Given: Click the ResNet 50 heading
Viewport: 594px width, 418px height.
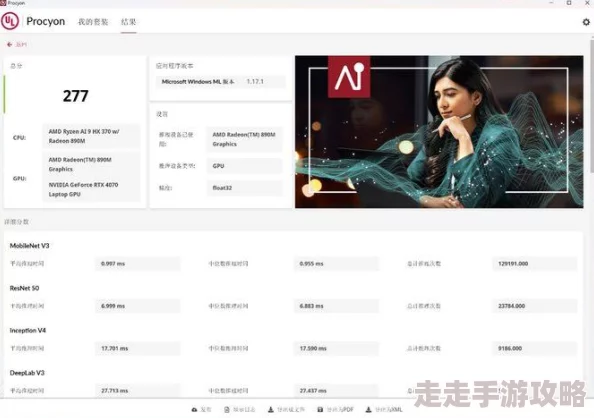Looking at the screenshot, I should (24, 288).
